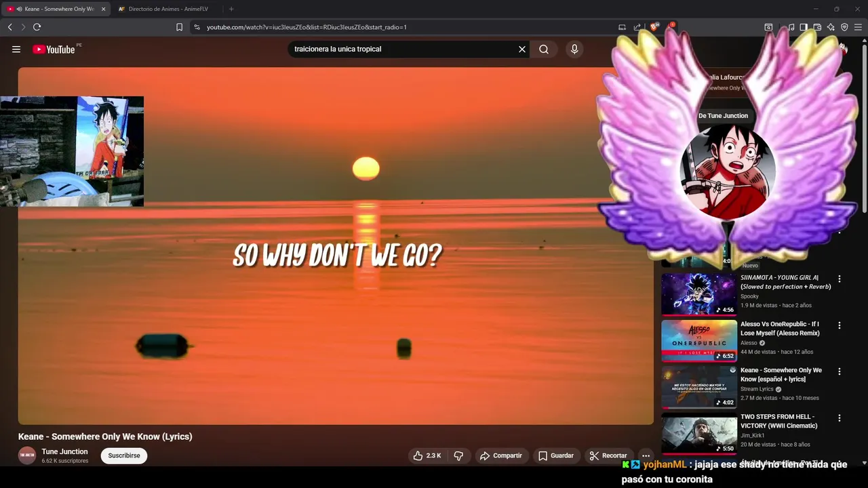
Task: Open more actions three dots beside Recortar
Action: (646, 455)
